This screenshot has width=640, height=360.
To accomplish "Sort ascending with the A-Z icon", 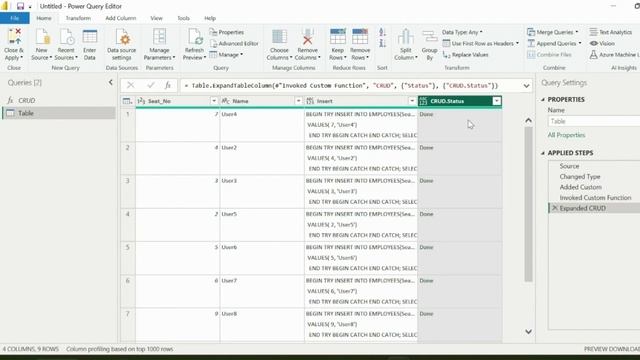I will pos(382,32).
